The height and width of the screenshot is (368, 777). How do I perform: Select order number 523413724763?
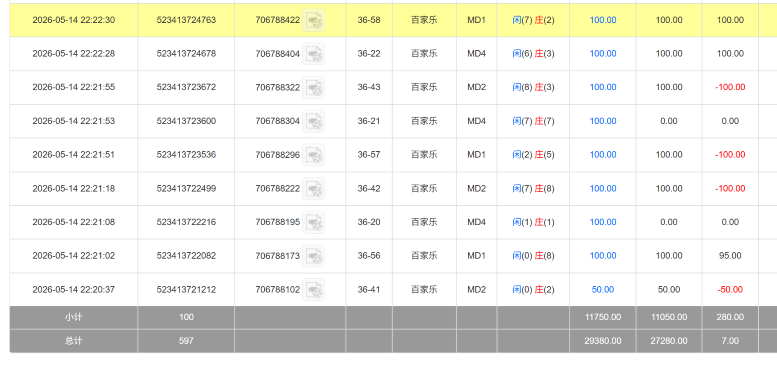coord(186,20)
